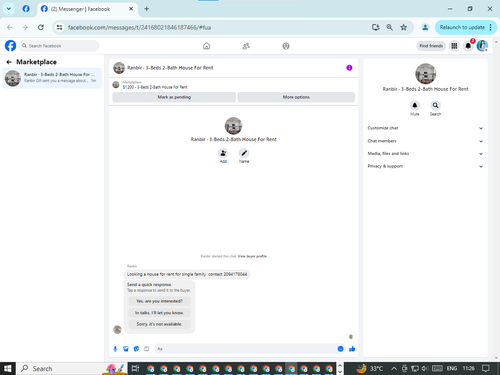
Task: Click the profile photo in the right panel
Action: tap(425, 74)
